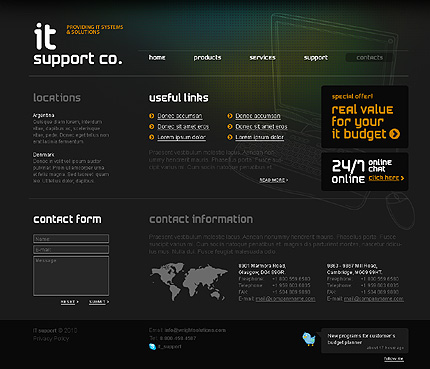Click the Submit form button
430x369 pixels.
click(99, 302)
